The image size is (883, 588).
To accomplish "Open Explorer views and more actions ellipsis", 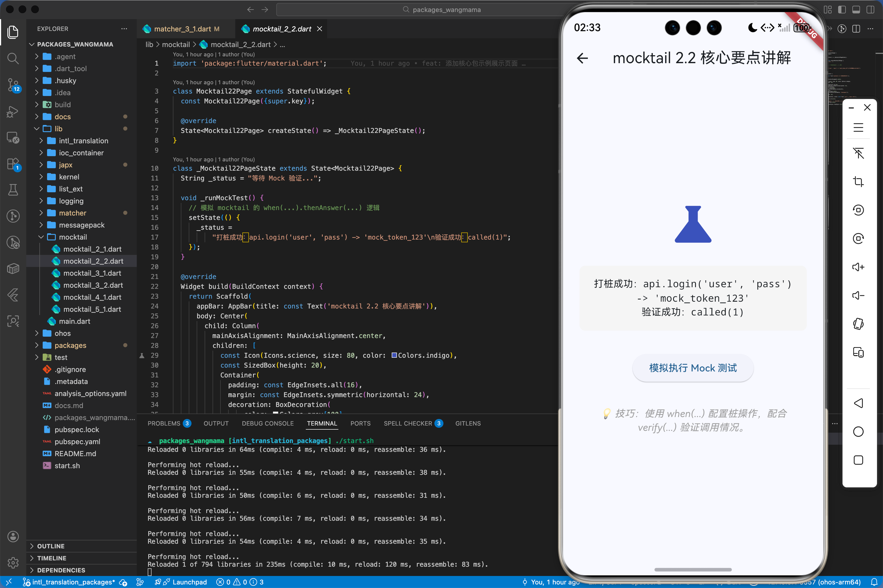I will click(124, 28).
